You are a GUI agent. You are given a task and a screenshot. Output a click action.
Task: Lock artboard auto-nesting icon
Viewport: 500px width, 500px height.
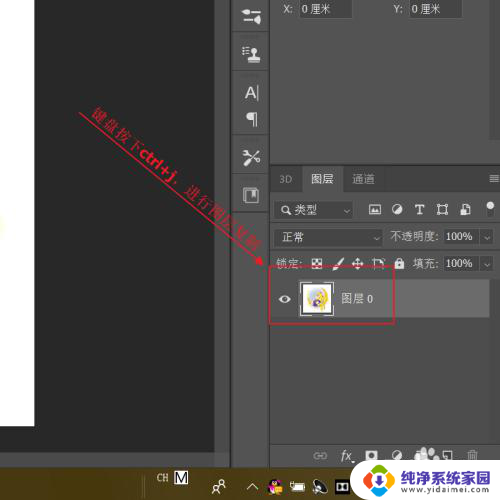point(378,263)
